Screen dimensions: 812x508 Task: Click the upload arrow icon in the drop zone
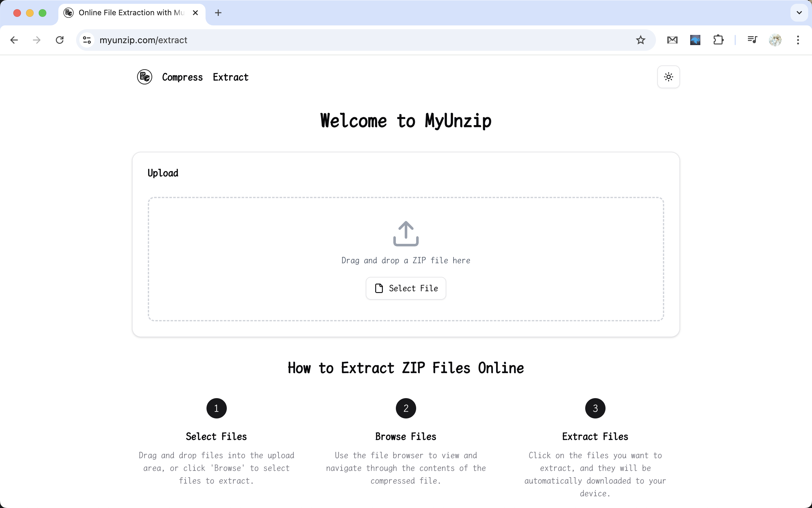pyautogui.click(x=406, y=233)
